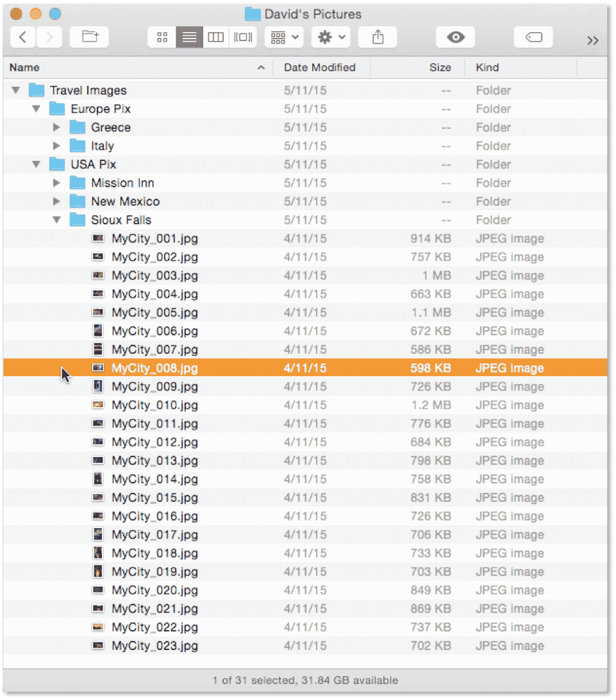Go back with the left arrow button
Screen dimensions: 616x700
pos(23,37)
